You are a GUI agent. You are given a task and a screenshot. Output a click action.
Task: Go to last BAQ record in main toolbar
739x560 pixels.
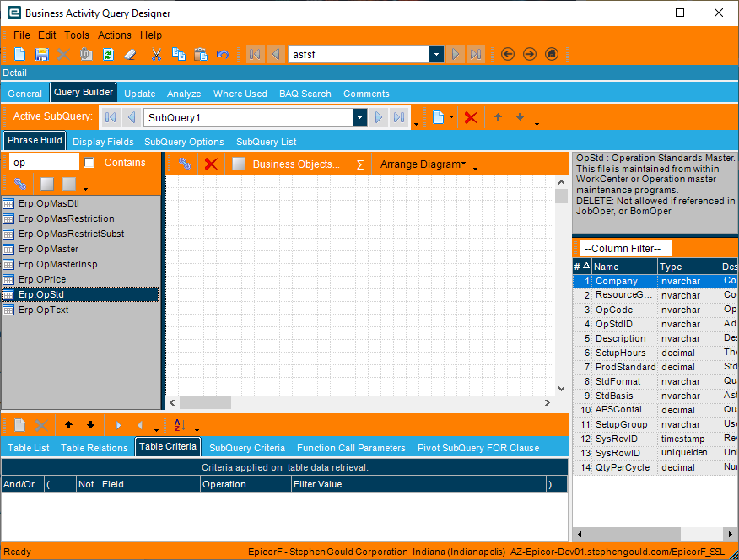pos(476,54)
